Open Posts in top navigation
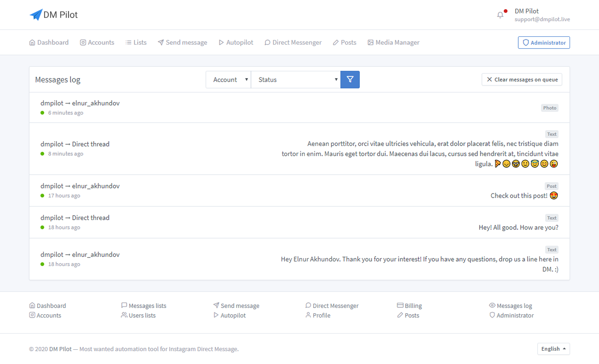The image size is (599, 364). coord(345,42)
